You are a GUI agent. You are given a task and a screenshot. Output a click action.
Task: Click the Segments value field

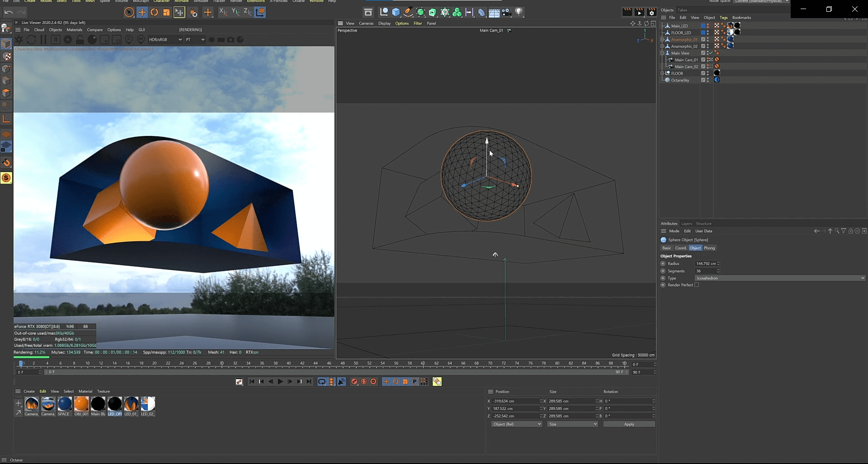(x=707, y=271)
